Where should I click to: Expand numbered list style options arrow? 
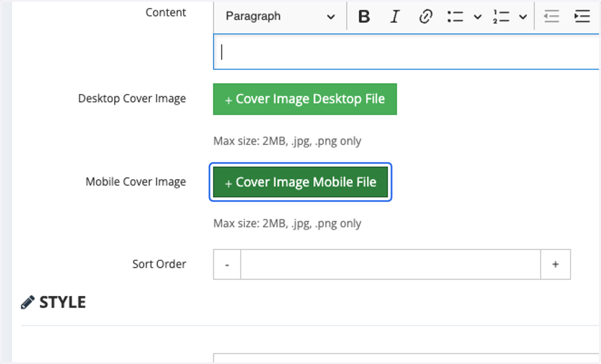522,17
